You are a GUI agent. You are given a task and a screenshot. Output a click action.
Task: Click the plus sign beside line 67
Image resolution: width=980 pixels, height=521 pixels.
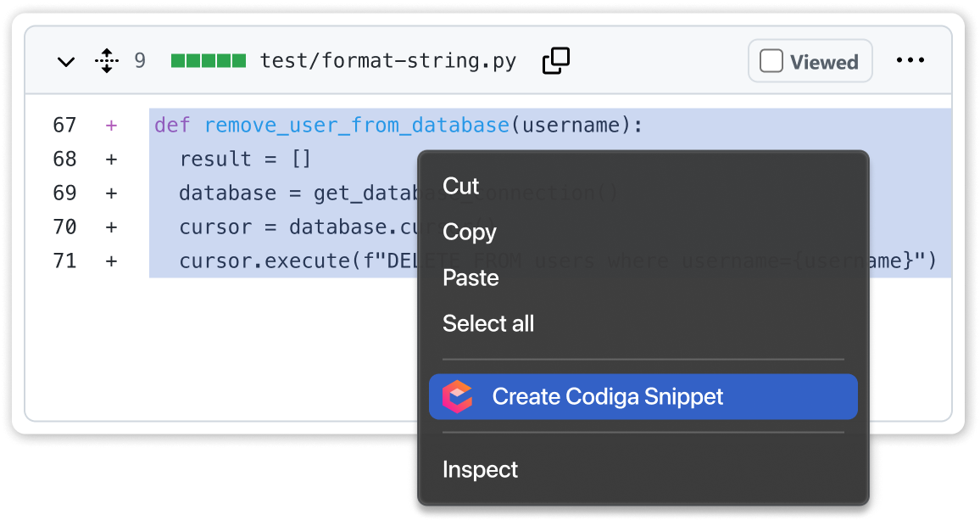[x=111, y=125]
